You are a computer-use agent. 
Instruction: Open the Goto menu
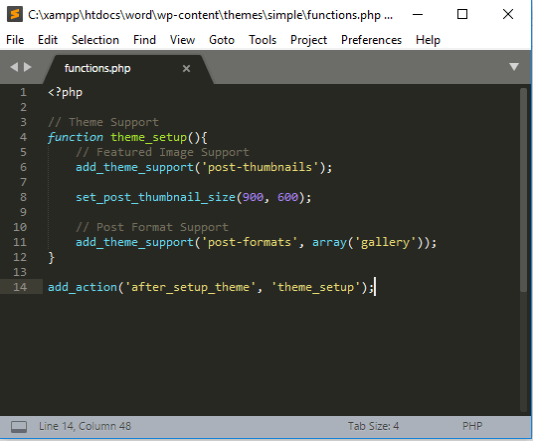(x=222, y=40)
